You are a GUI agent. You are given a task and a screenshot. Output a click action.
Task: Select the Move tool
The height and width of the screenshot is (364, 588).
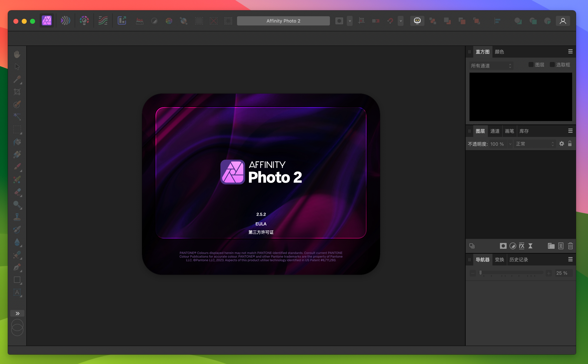(x=17, y=66)
